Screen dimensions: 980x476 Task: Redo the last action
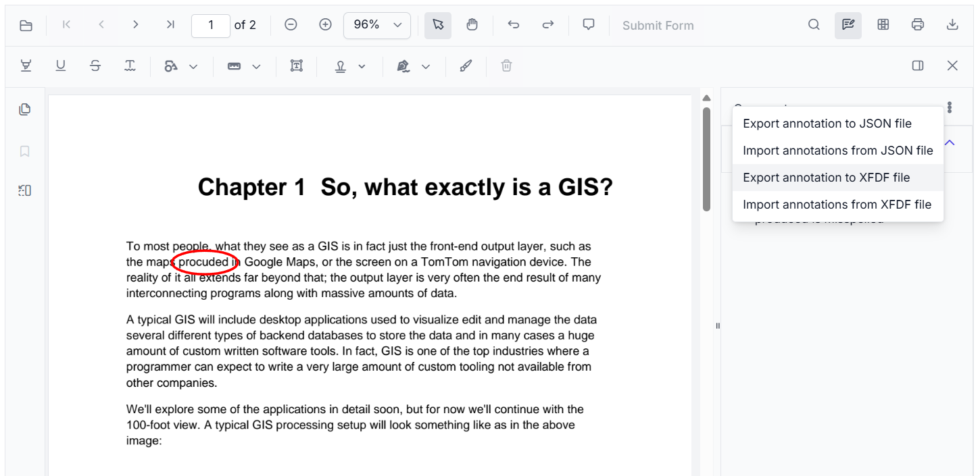click(x=548, y=25)
